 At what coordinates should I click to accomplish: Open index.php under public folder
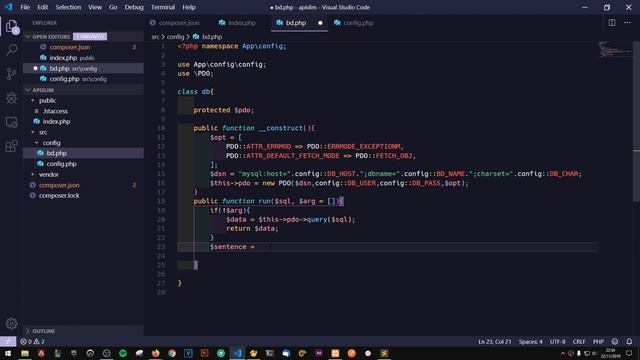tap(83, 122)
